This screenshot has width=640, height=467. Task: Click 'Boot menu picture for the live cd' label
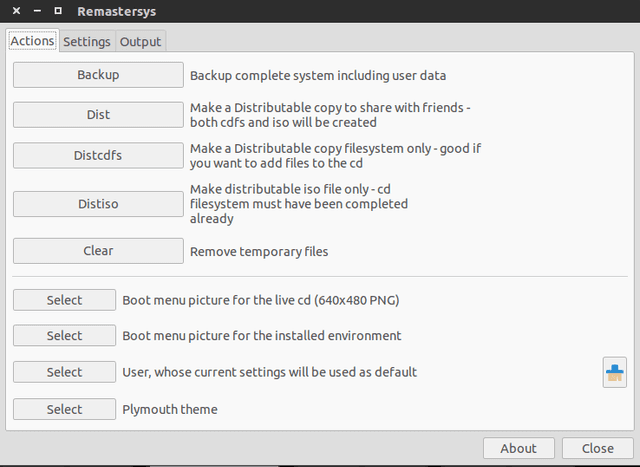pyautogui.click(x=261, y=300)
